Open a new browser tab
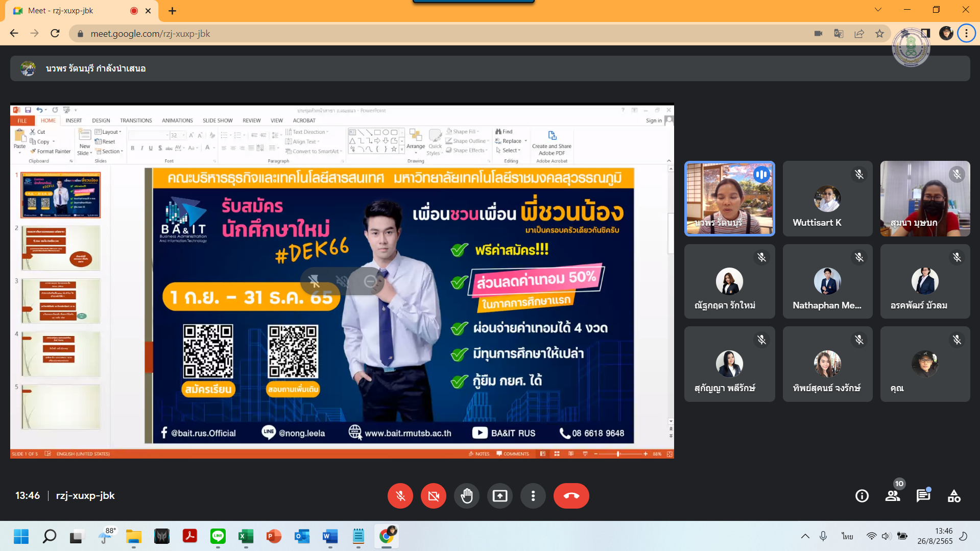This screenshot has width=980, height=551. click(173, 11)
